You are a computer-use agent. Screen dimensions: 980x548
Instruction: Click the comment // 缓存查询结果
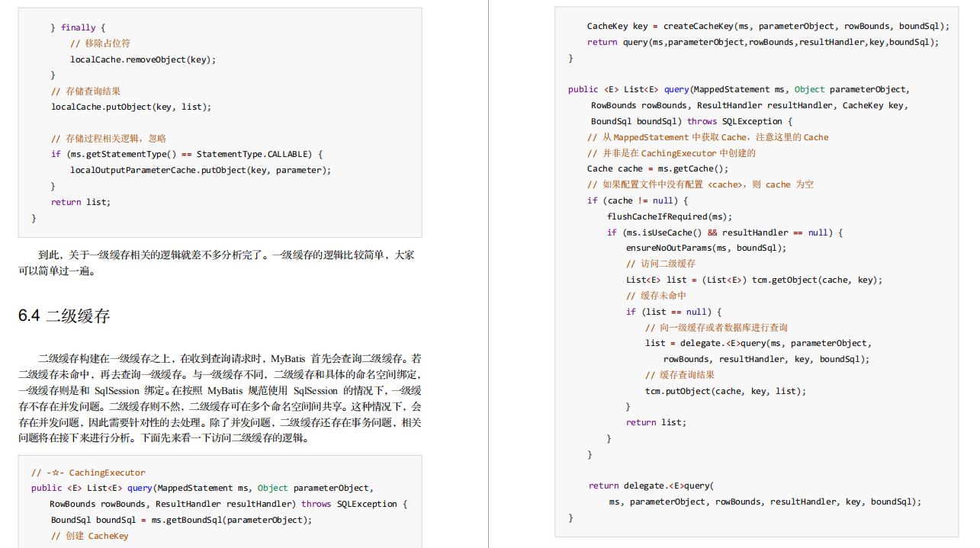coord(680,375)
